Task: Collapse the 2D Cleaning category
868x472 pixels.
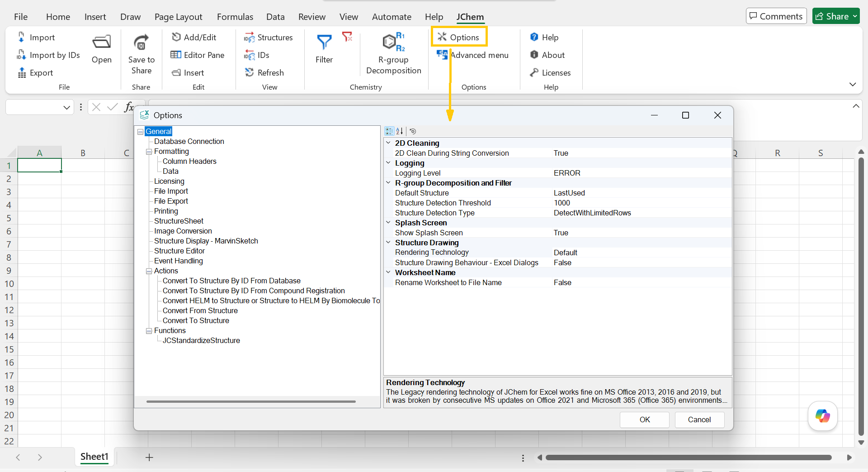Action: pos(388,143)
